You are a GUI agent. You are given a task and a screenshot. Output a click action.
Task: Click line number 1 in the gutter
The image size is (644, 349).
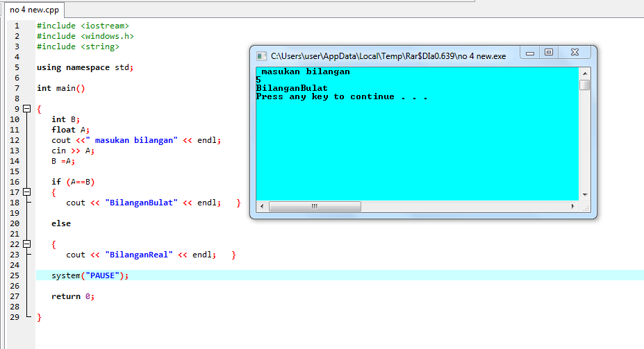(x=17, y=26)
